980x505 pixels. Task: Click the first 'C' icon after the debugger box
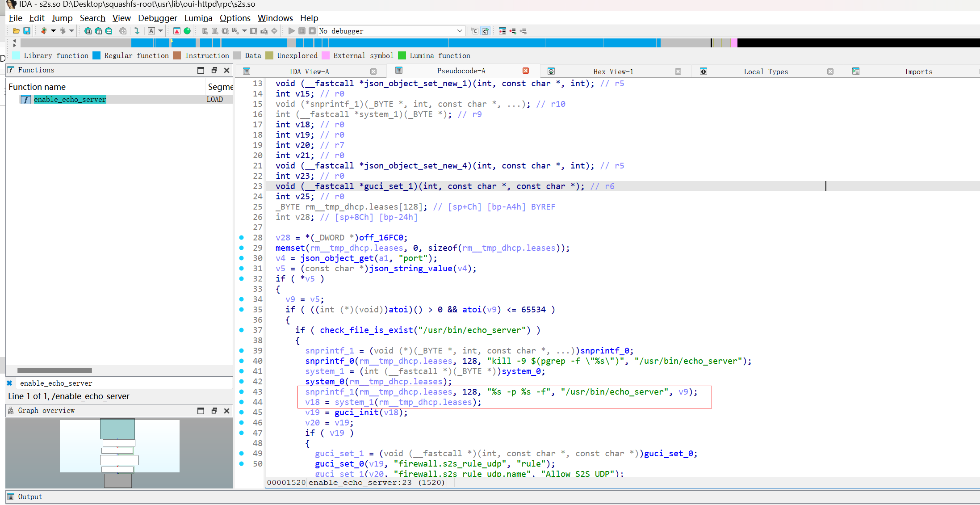coord(474,31)
